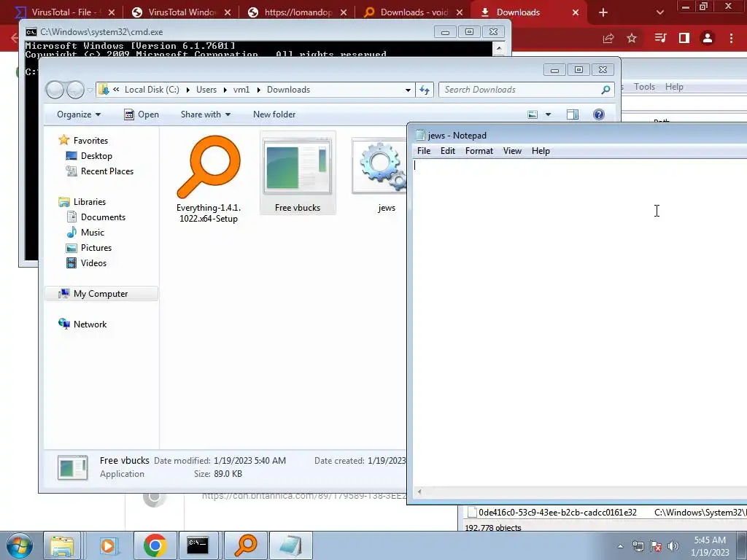Open the view options dropdown arrow
This screenshot has width=747, height=560.
[x=548, y=114]
